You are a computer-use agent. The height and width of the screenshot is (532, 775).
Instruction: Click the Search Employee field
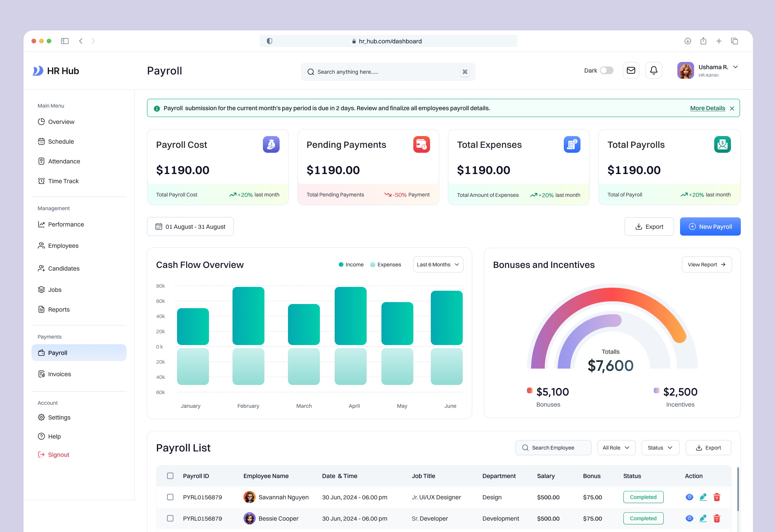[x=553, y=447]
